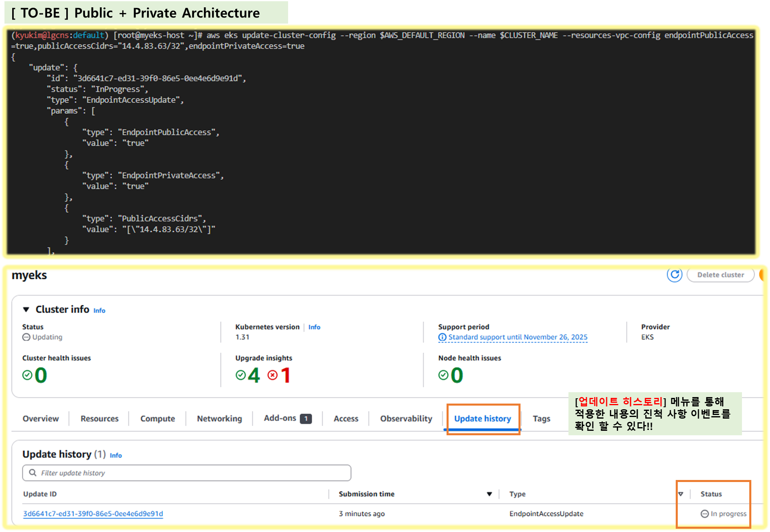Click the support period info icon
Screen dimensions: 770x532
click(442, 337)
